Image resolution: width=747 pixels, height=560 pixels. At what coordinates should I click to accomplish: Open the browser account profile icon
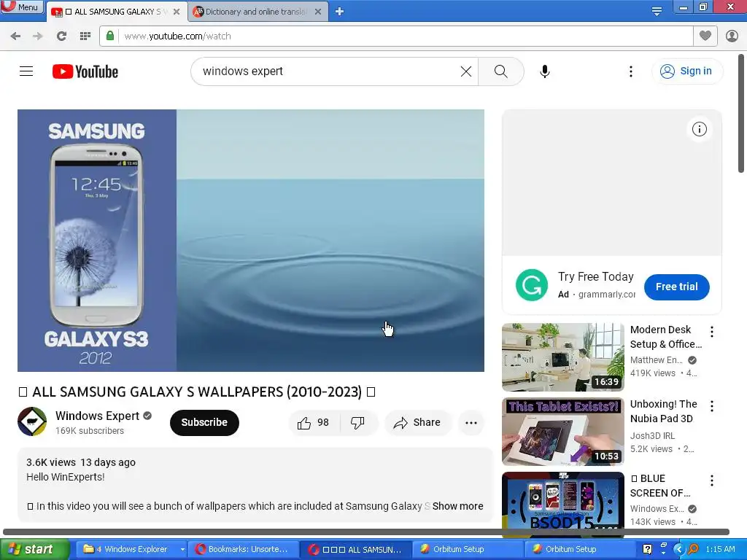[732, 36]
